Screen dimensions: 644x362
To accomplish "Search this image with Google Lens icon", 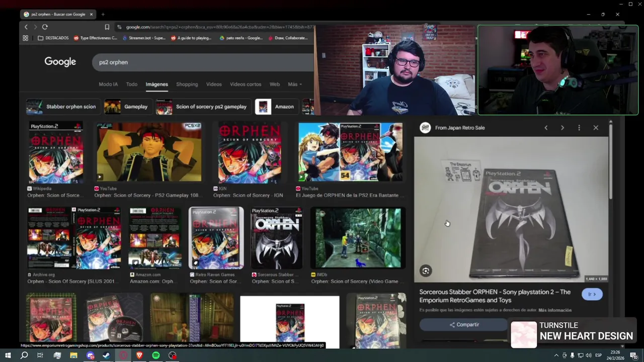I will [x=426, y=271].
